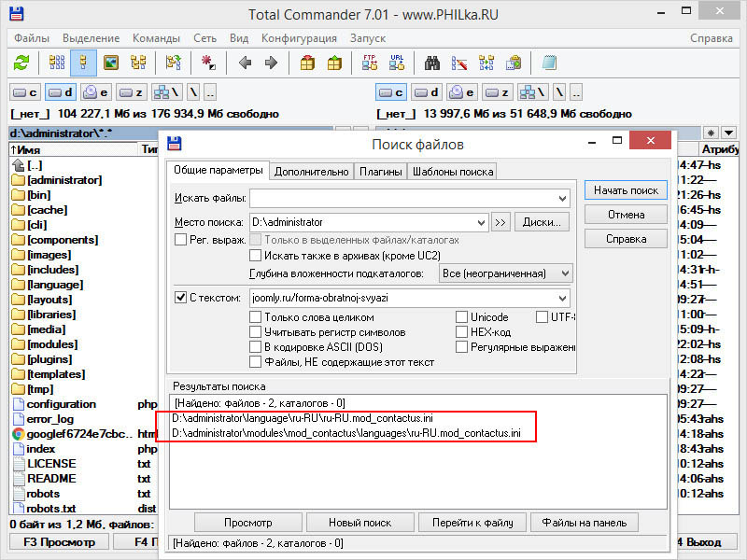This screenshot has width=747, height=560.
Task: Open the Конфигурация menu
Action: pos(299,38)
